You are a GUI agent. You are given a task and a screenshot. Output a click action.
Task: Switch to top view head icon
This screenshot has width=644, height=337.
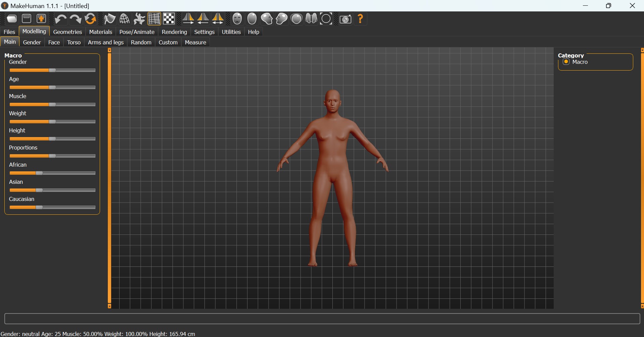296,19
